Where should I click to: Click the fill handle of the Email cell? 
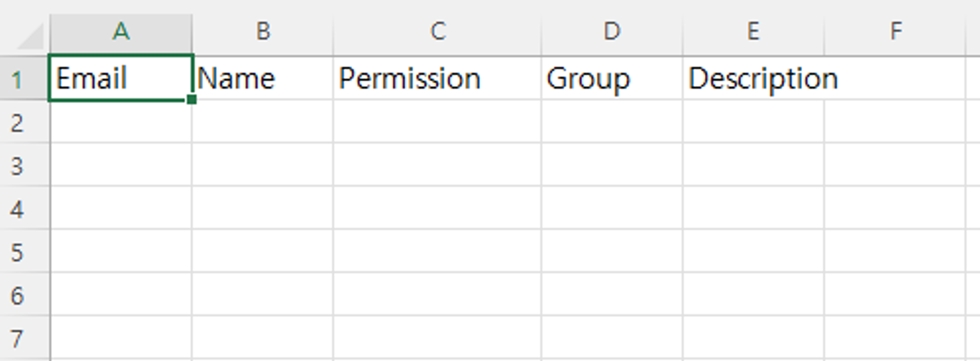[x=192, y=99]
